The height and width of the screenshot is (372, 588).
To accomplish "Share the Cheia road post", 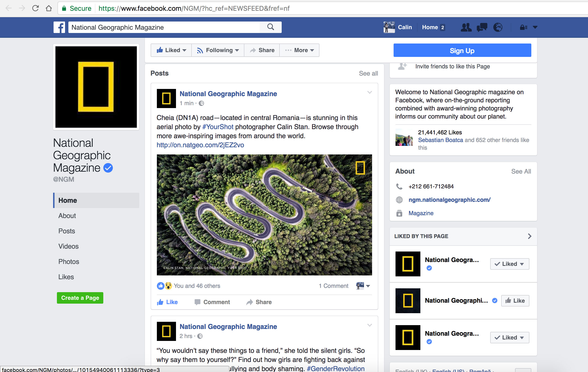I will [x=259, y=302].
